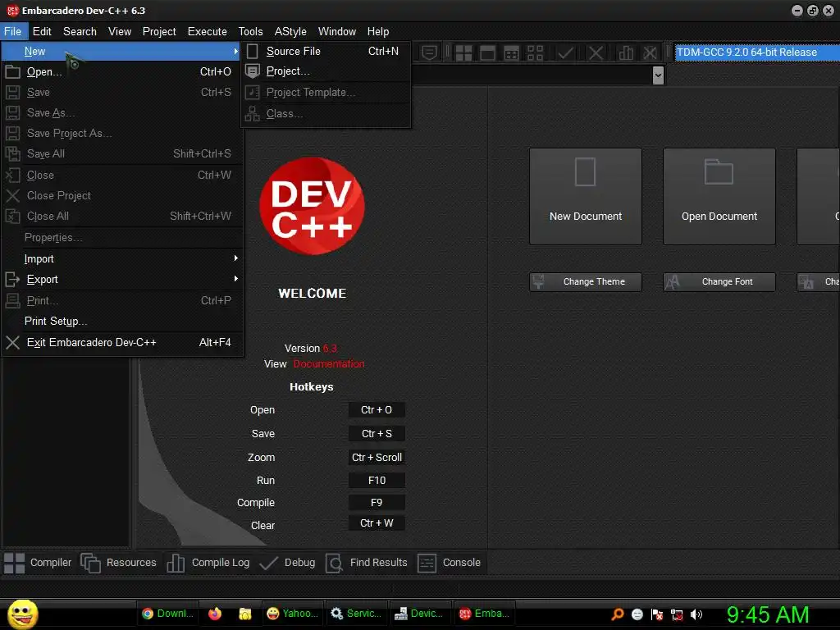Click the New Document tile
The width and height of the screenshot is (840, 630).
586,196
